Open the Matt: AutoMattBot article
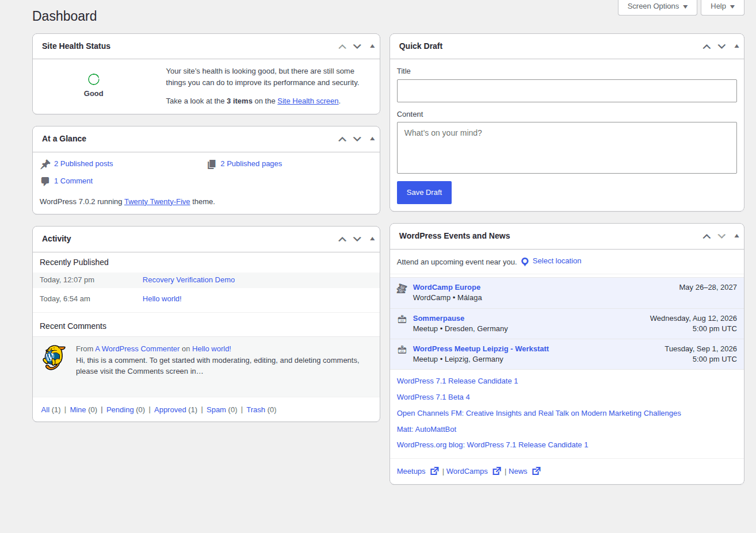 (x=426, y=430)
